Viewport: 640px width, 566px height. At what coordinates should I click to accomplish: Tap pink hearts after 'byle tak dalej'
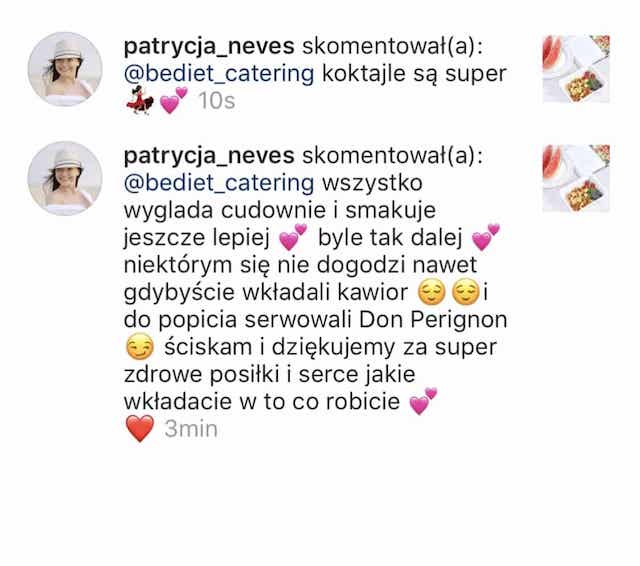click(x=486, y=237)
